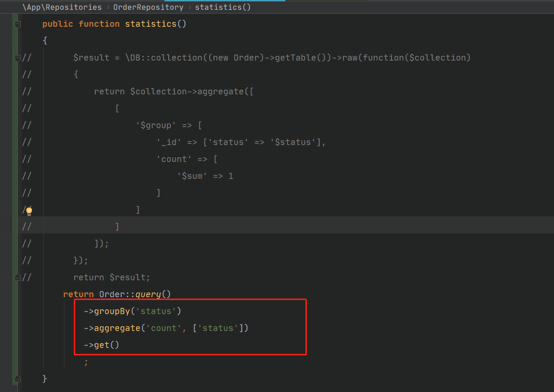This screenshot has width=554, height=392.
Task: Collapse fold marker beside public function statistics()
Action: point(17,24)
